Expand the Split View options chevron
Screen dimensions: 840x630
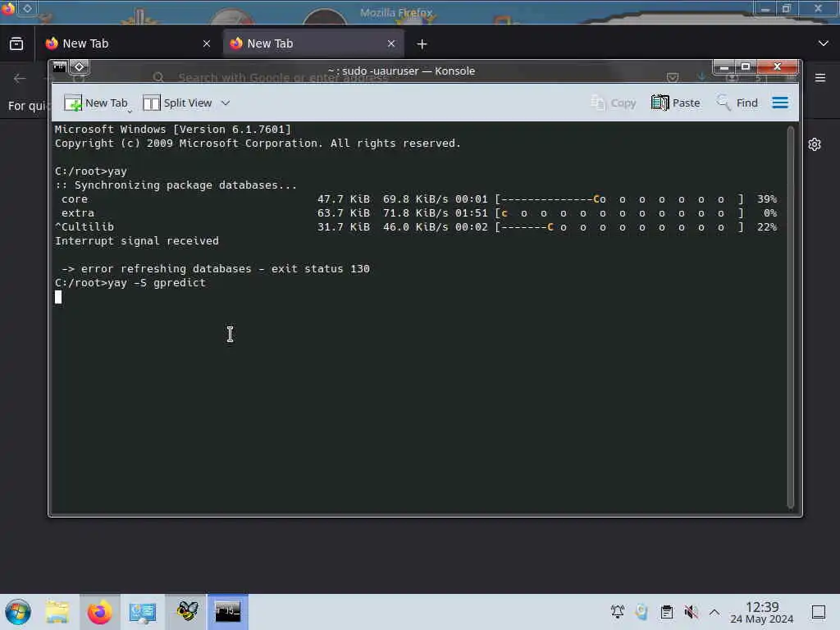pyautogui.click(x=226, y=103)
